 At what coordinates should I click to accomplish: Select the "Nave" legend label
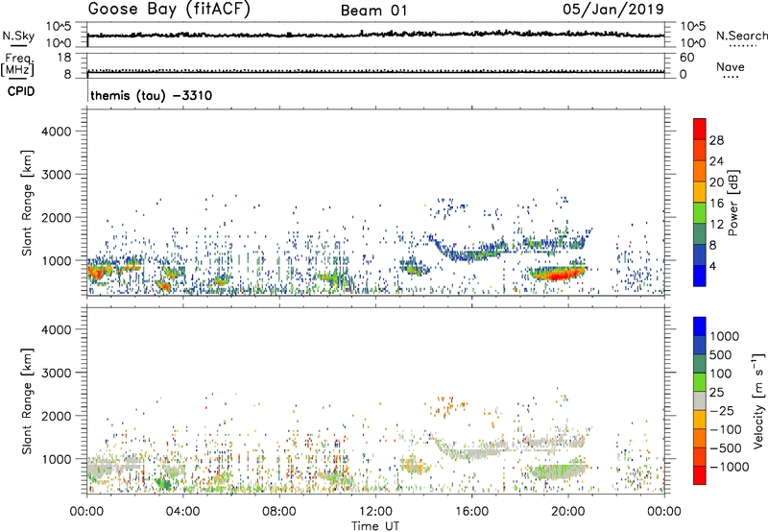731,66
